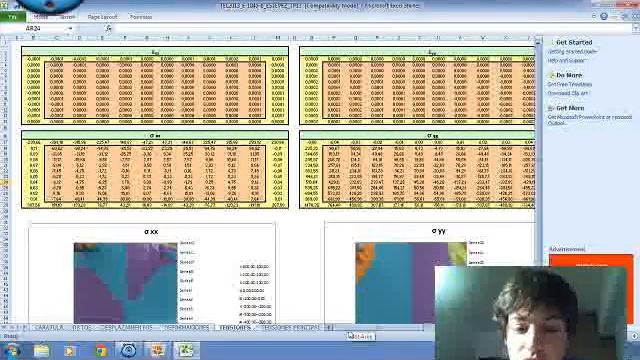Screen dimensions: 640x360
Task: Click the Get Started heading in side pane
Action: click(574, 42)
